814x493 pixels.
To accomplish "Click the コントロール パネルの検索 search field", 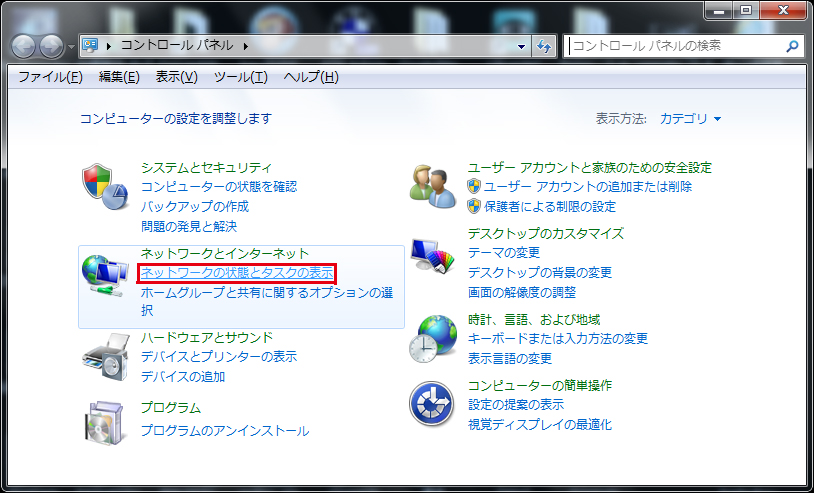I will click(x=683, y=46).
